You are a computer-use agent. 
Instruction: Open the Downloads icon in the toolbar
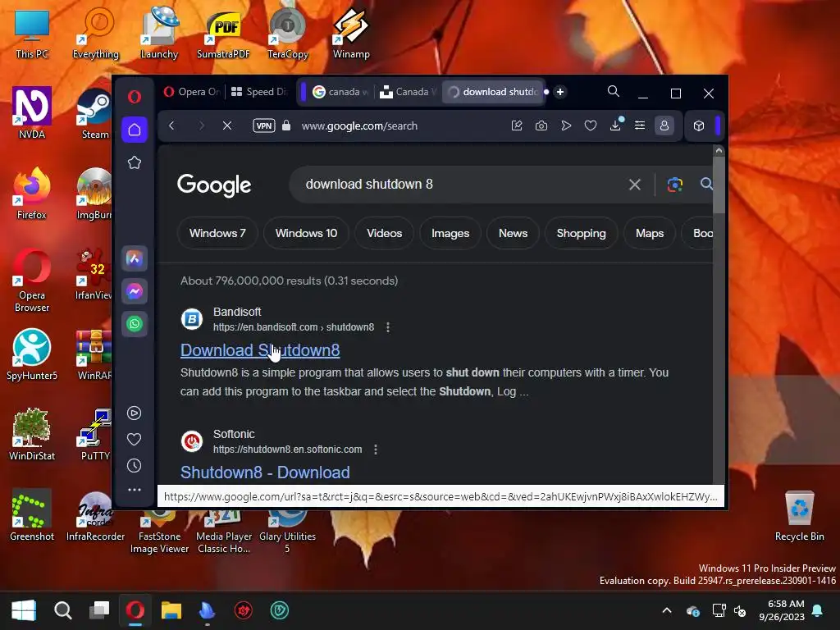[615, 125]
